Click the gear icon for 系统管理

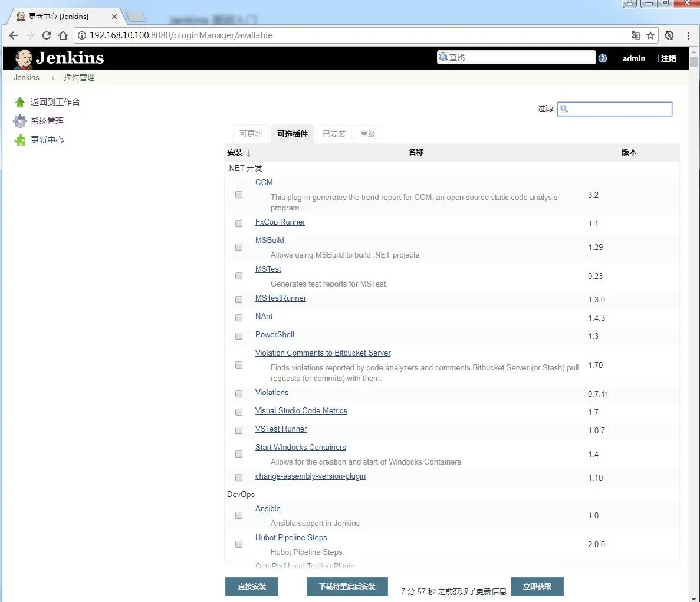pyautogui.click(x=19, y=121)
